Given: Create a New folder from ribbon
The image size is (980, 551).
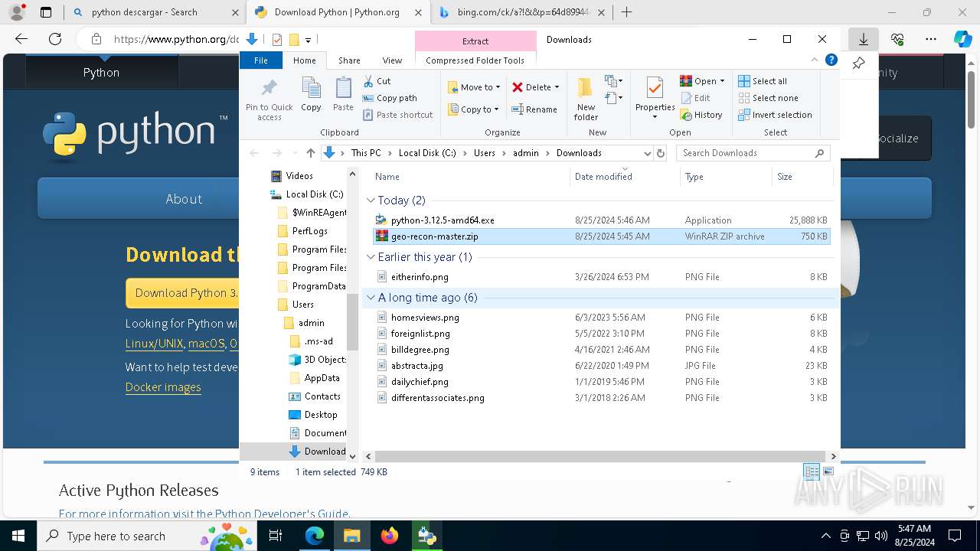Looking at the screenshot, I should [x=586, y=99].
